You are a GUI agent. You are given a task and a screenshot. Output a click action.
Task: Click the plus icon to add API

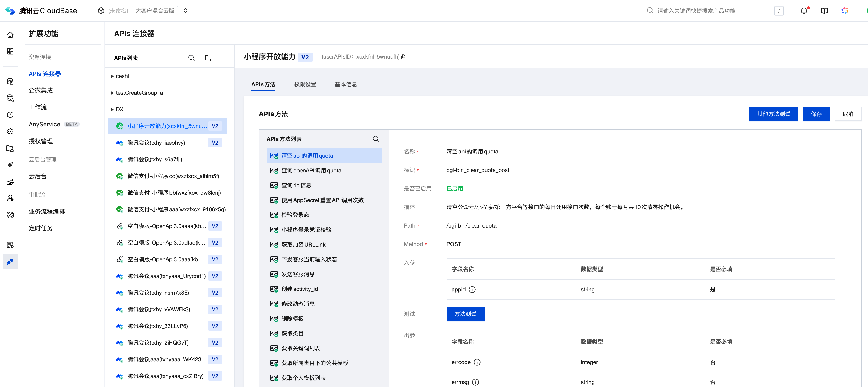tap(224, 58)
